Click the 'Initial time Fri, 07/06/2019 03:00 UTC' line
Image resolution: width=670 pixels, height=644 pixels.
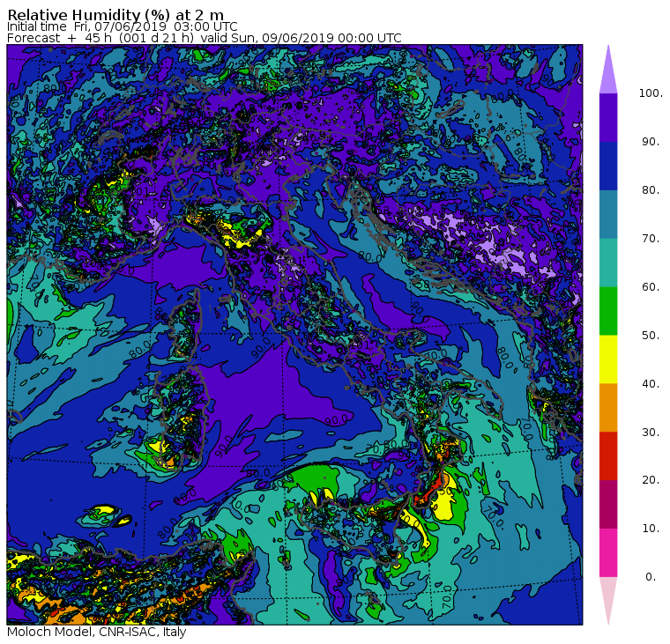123,26
